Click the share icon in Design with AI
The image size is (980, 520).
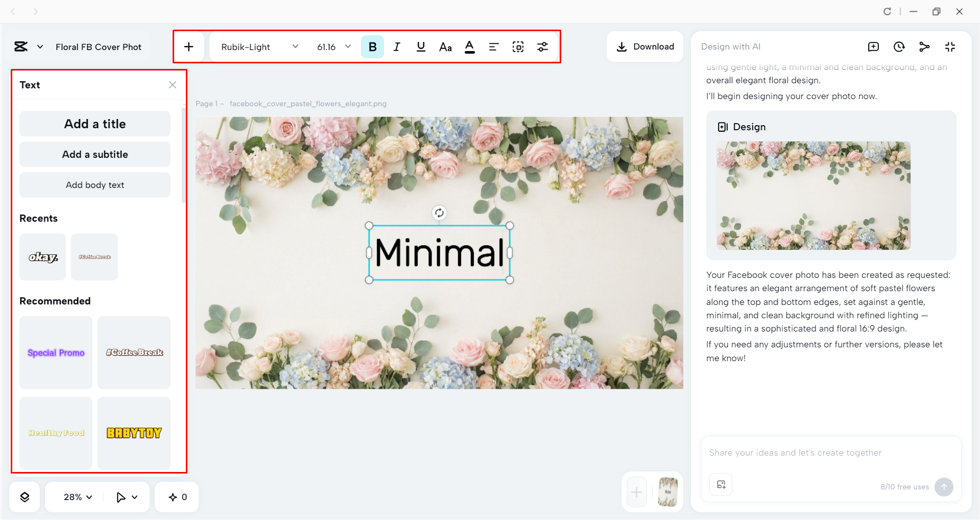tap(924, 46)
